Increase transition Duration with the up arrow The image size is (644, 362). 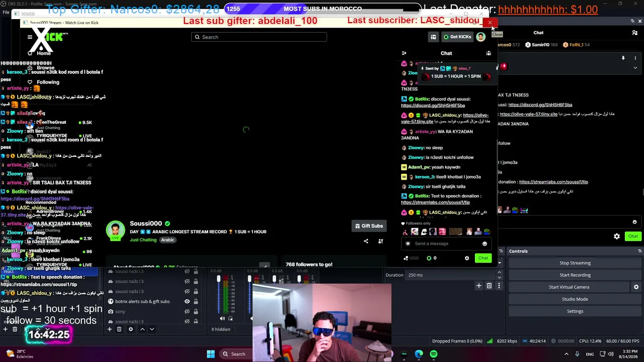pos(499,273)
